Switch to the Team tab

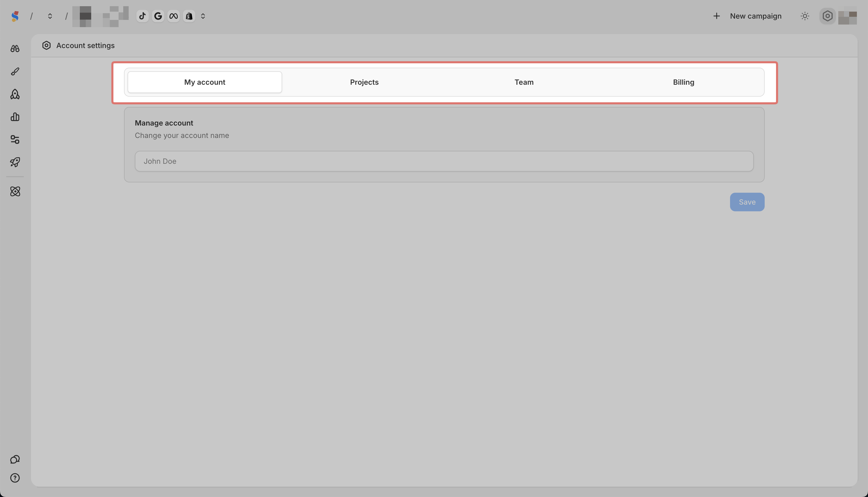[x=524, y=82]
